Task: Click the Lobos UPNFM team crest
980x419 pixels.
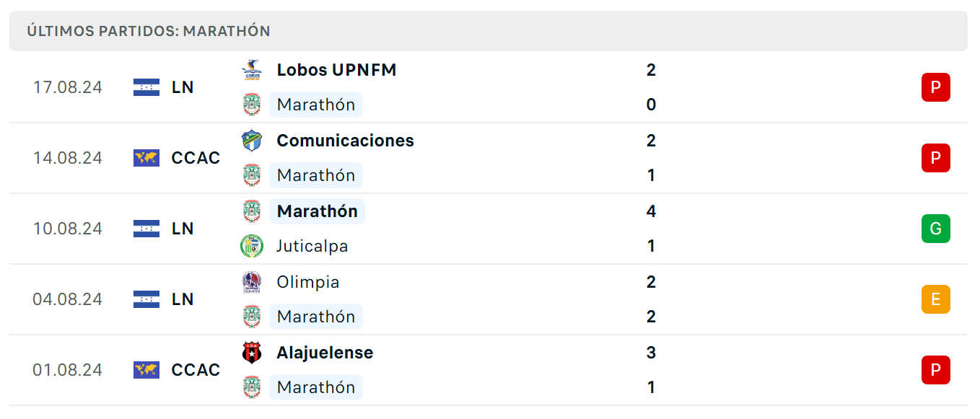Action: (252, 70)
